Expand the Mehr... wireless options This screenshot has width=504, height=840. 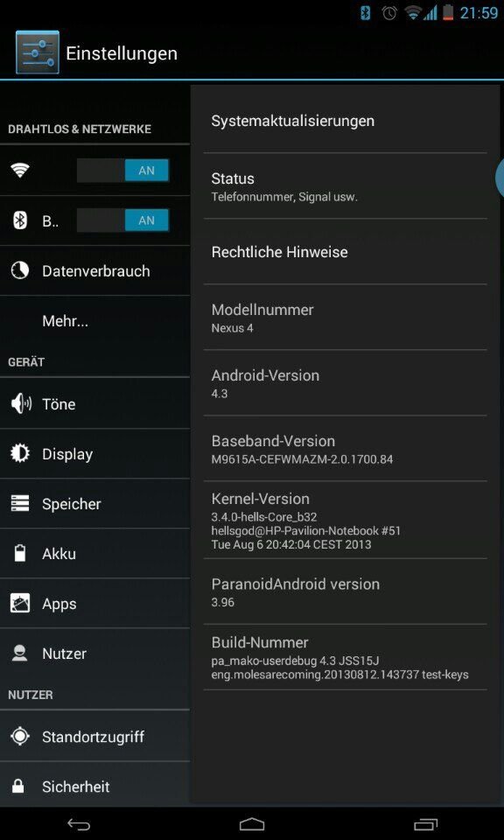[x=94, y=321]
